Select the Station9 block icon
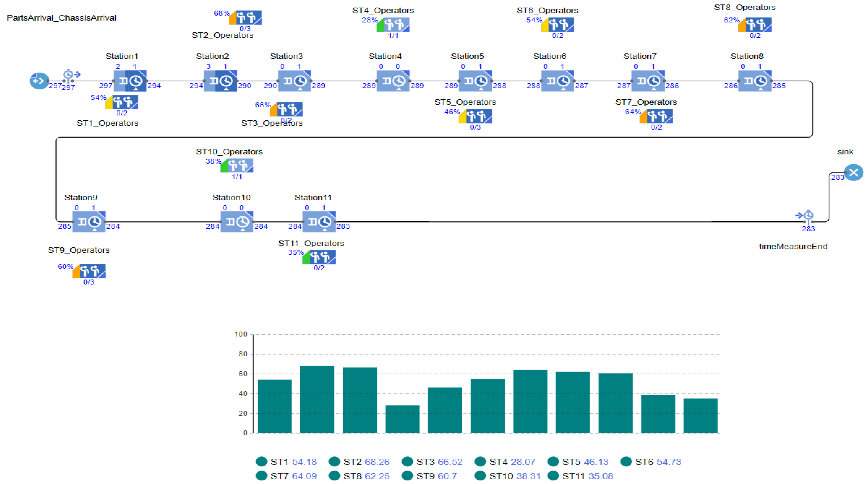Image resolution: width=868 pixels, height=484 pixels. 89,222
